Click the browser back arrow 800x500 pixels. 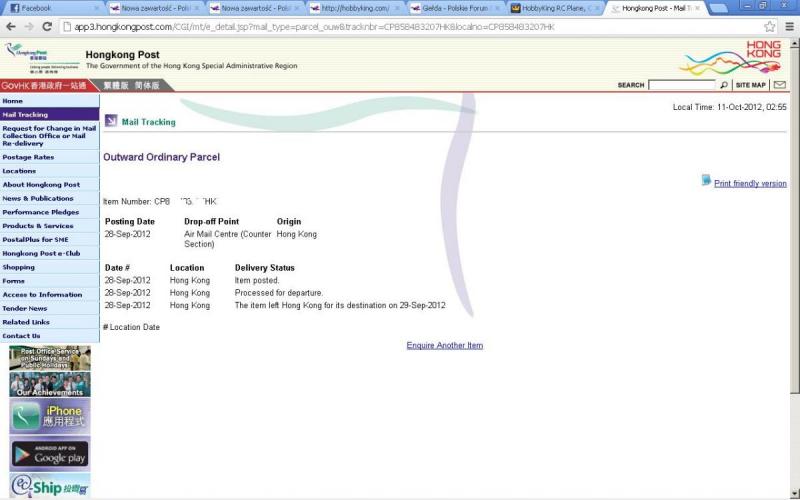pyautogui.click(x=11, y=26)
